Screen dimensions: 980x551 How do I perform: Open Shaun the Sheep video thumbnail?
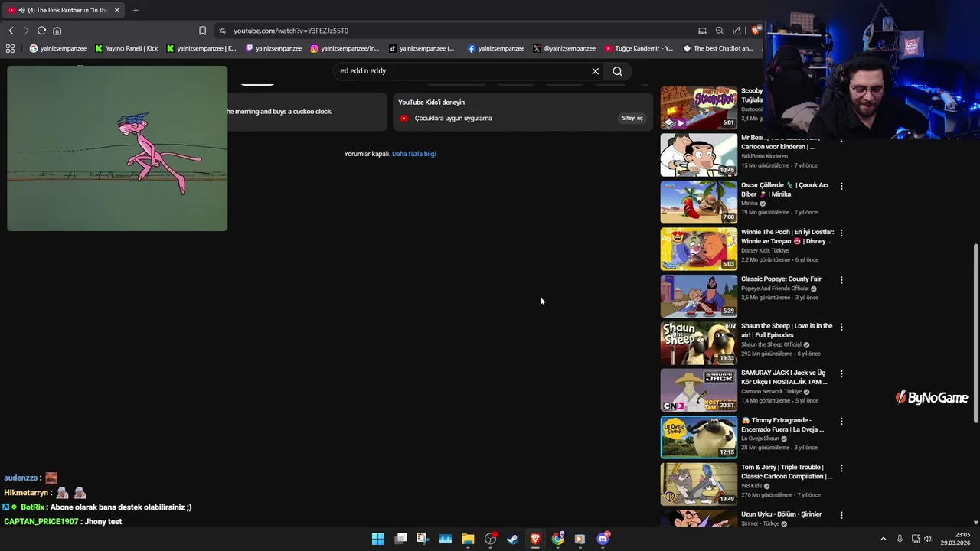699,343
